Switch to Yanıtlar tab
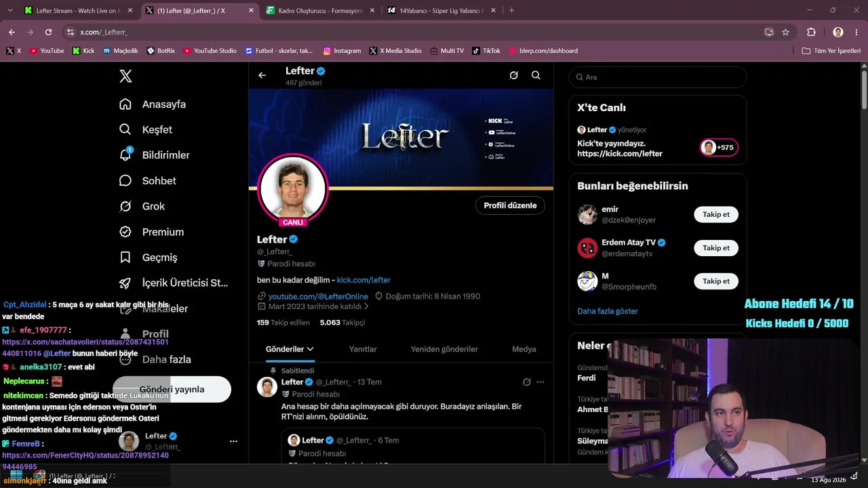The width and height of the screenshot is (868, 488). 363,349
